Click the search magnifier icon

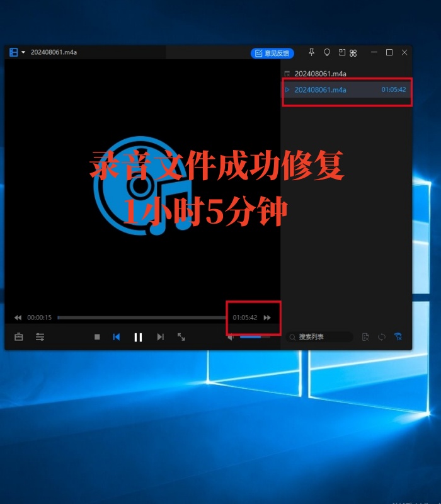click(292, 337)
